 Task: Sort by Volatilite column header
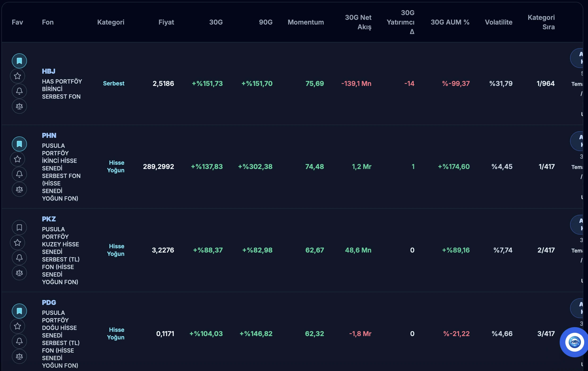click(x=499, y=22)
